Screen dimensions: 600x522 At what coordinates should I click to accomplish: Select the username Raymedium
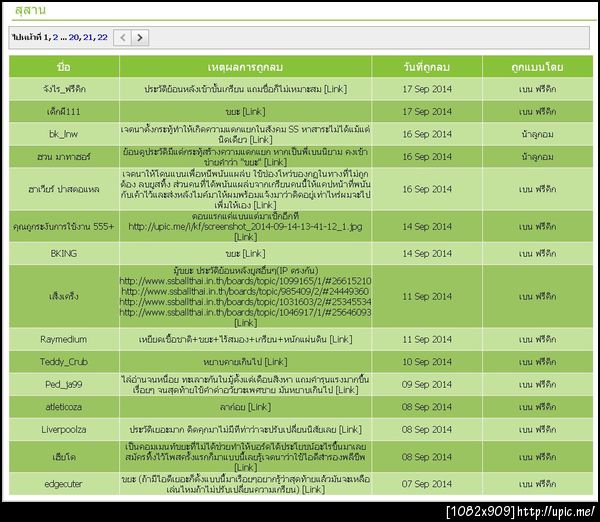[64, 339]
